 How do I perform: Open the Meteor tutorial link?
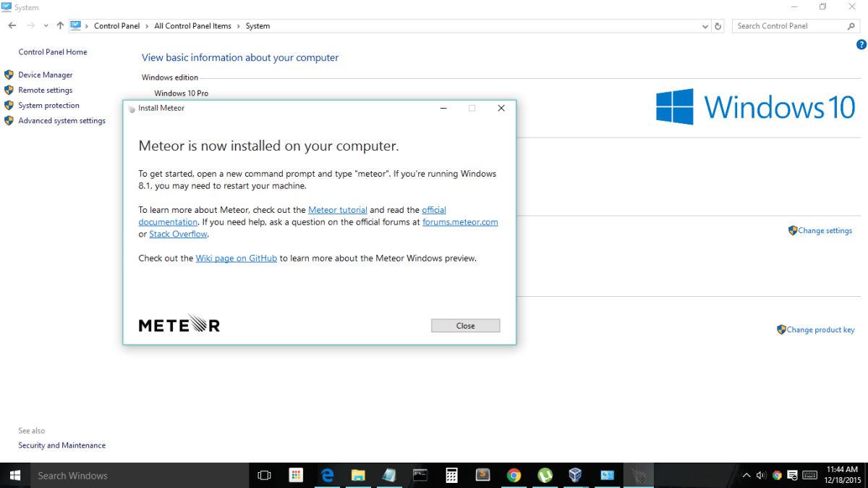[338, 210]
